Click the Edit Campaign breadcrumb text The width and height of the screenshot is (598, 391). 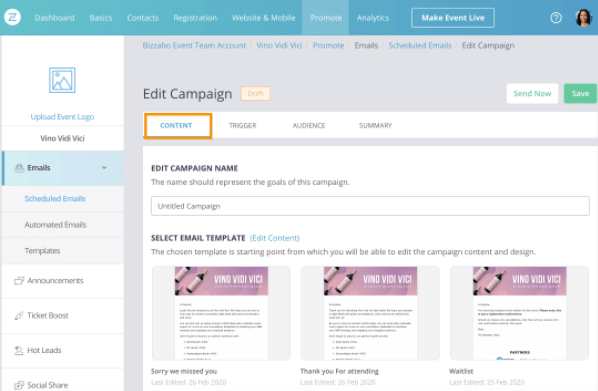click(488, 45)
